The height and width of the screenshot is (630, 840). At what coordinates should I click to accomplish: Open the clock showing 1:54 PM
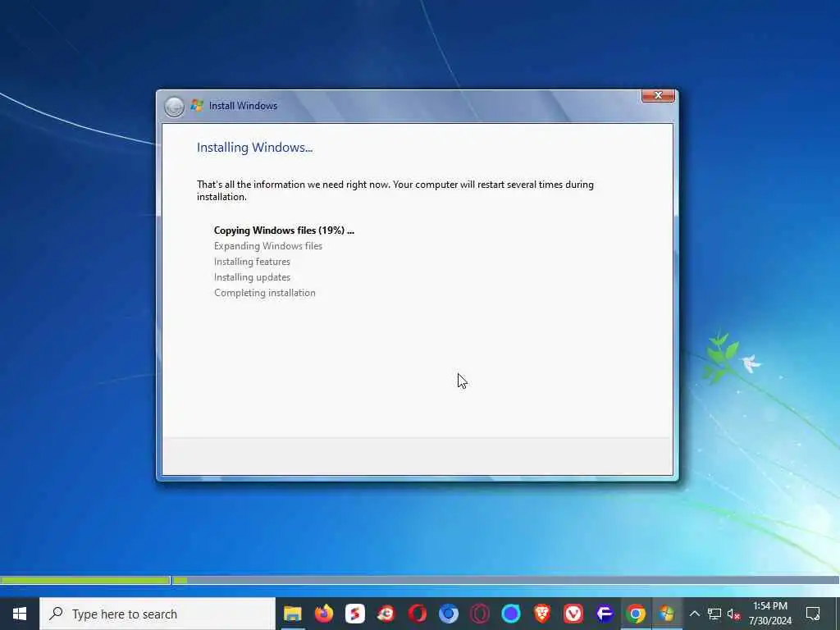(769, 606)
